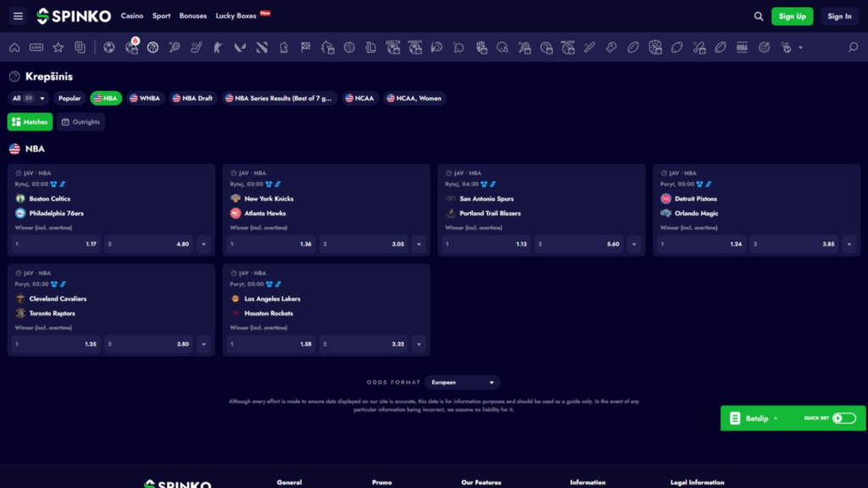Bet on Los Angeles Lakers at 1.58
Screen dimensions: 868x488
click(x=271, y=344)
